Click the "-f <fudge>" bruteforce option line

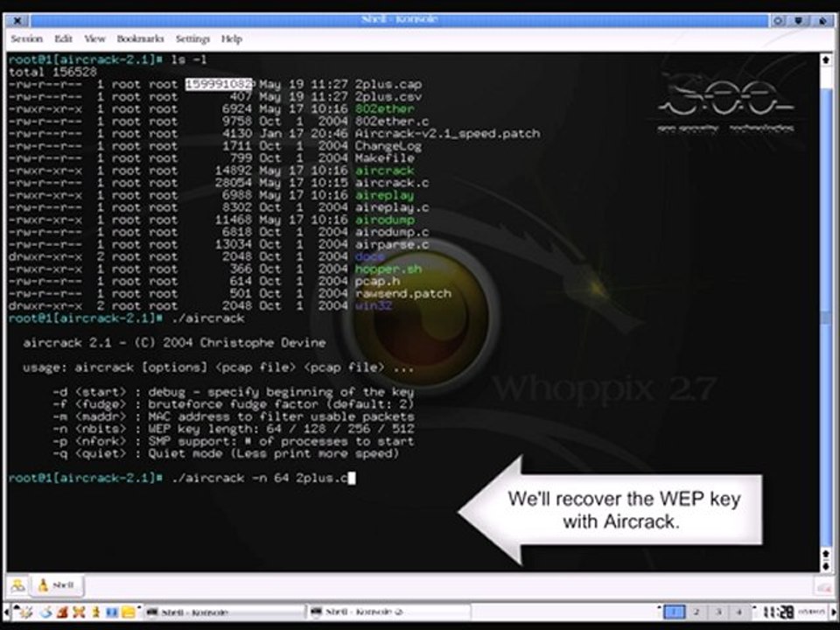click(x=233, y=404)
